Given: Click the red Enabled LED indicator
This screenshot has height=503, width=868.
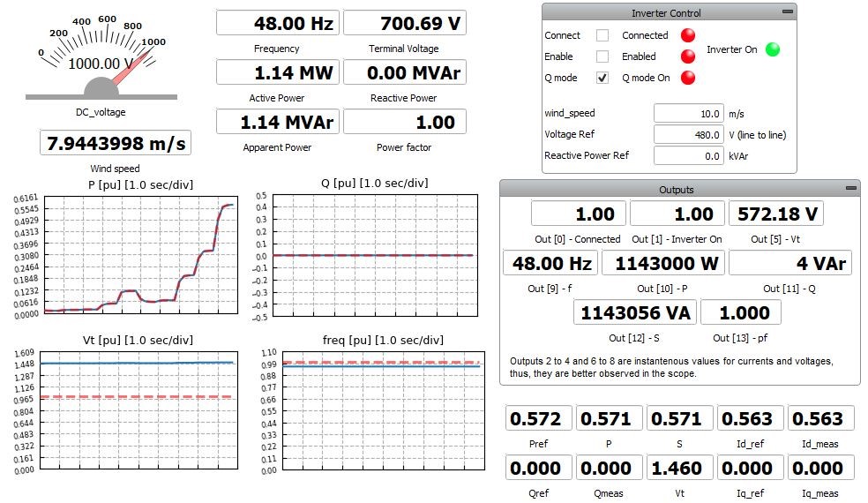Looking at the screenshot, I should (688, 56).
